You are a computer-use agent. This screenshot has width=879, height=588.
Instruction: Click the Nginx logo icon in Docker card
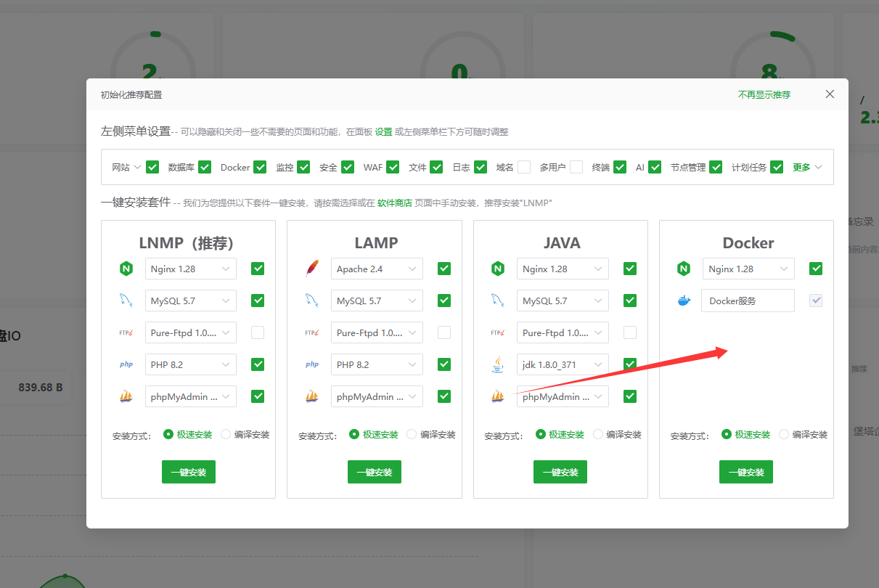tap(684, 269)
